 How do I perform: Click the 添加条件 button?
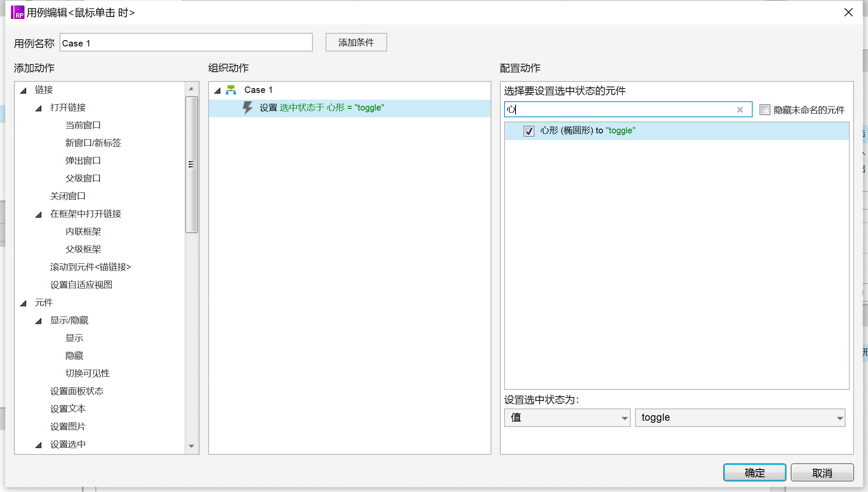356,42
